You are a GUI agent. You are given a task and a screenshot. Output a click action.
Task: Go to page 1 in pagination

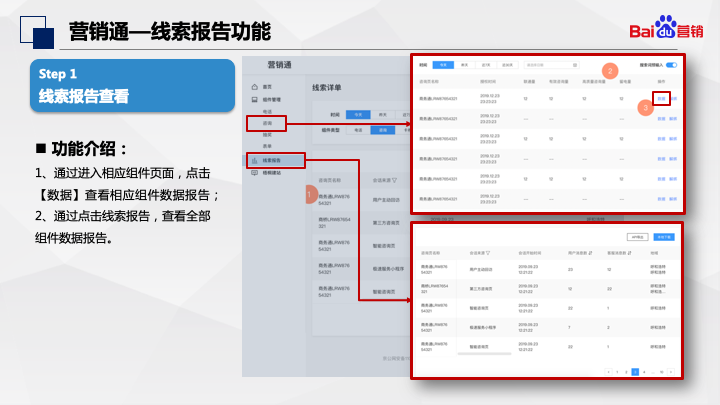pos(617,372)
